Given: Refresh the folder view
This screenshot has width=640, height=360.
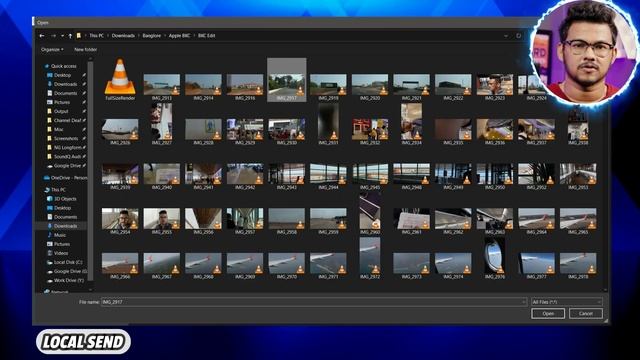Looking at the screenshot, I should tap(518, 36).
